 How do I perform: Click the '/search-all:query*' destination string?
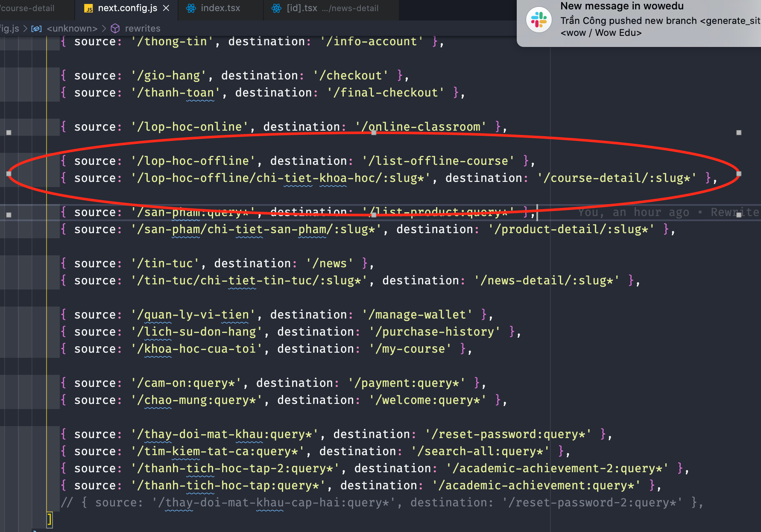[480, 451]
